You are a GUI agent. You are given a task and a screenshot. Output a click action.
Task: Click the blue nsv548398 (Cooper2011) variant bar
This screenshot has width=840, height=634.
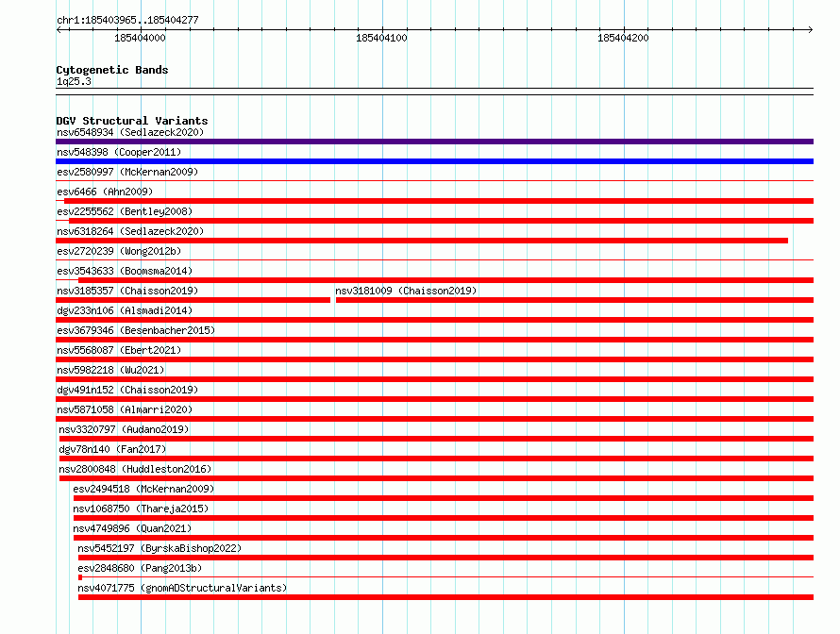pyautogui.click(x=434, y=161)
